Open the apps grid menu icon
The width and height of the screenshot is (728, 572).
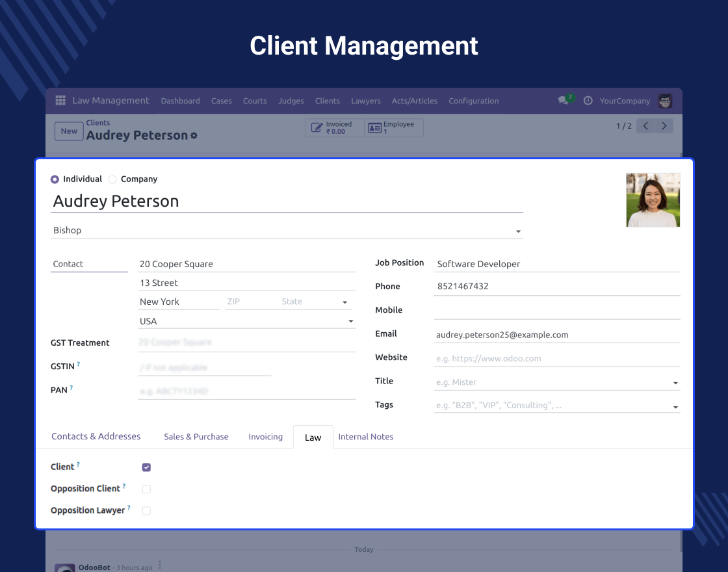60,100
